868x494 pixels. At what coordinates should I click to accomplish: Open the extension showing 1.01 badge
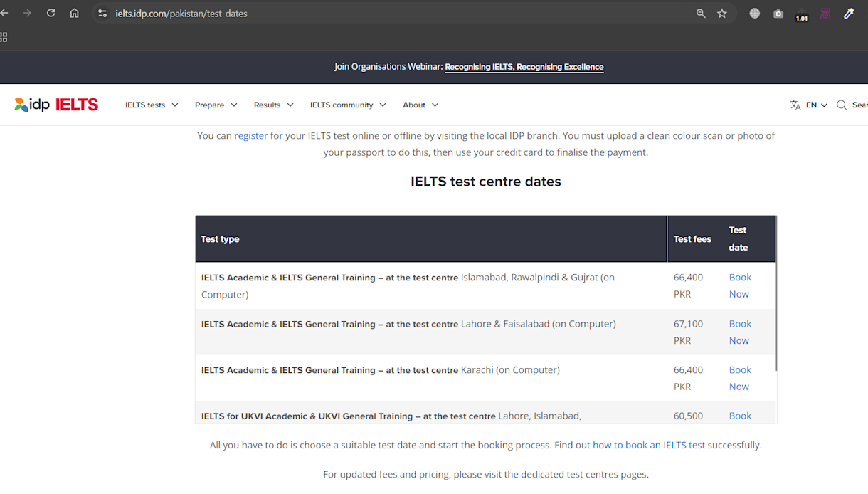pyautogui.click(x=802, y=14)
